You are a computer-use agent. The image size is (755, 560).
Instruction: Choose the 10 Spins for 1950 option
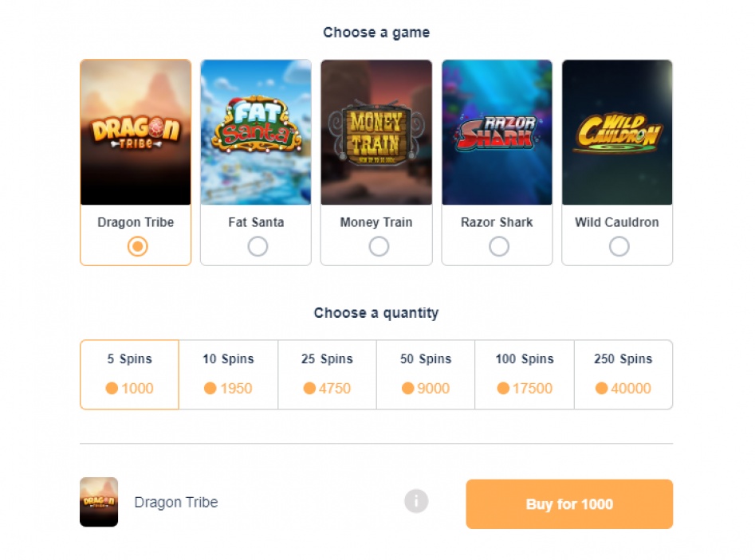[x=228, y=374]
